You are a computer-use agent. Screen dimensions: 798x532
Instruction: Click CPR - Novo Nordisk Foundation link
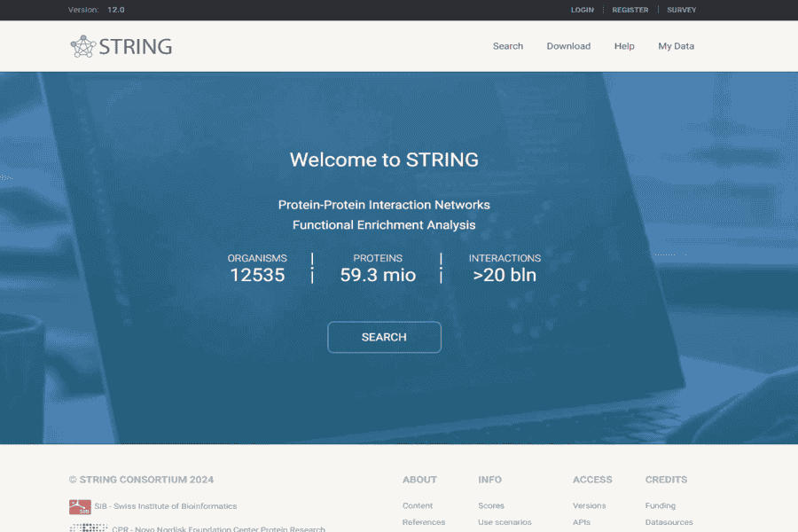point(218,528)
